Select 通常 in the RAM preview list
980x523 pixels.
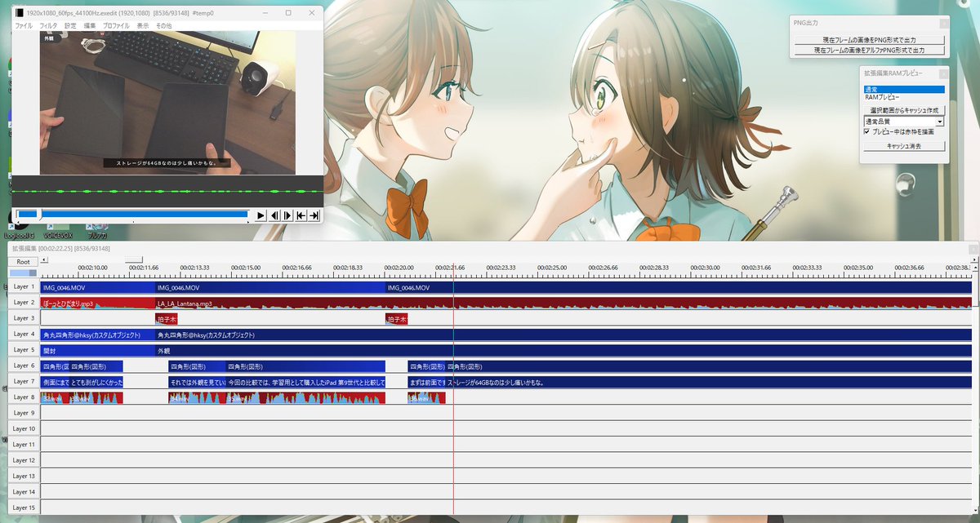click(904, 89)
